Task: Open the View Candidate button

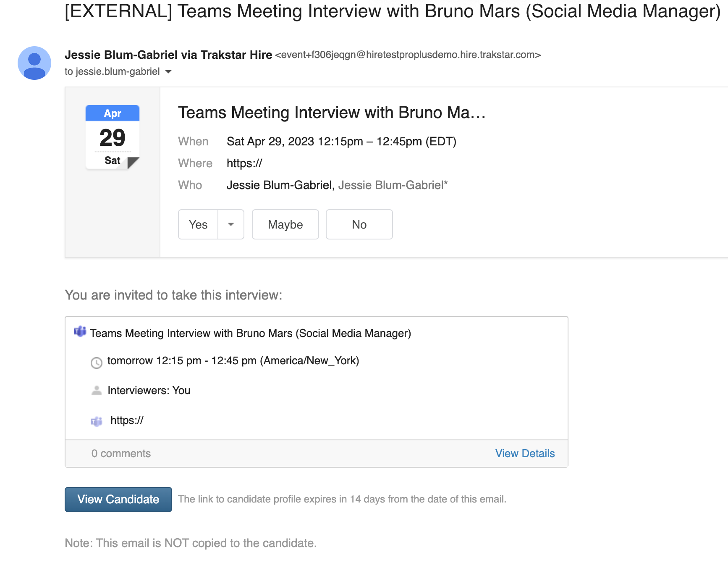Action: click(x=118, y=500)
